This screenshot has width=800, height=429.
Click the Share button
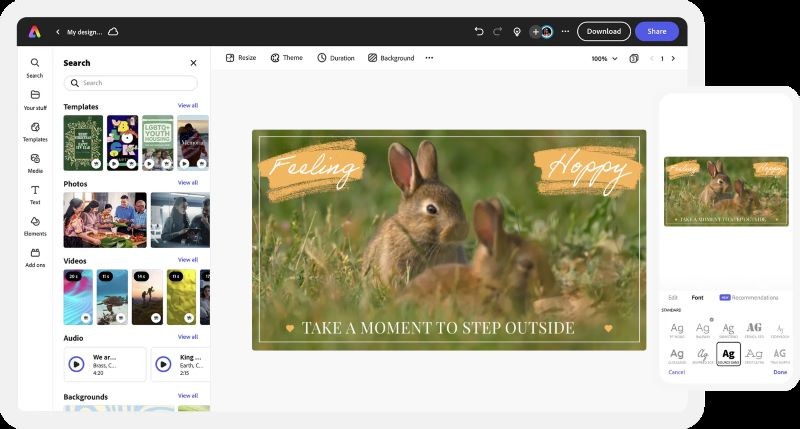click(657, 31)
